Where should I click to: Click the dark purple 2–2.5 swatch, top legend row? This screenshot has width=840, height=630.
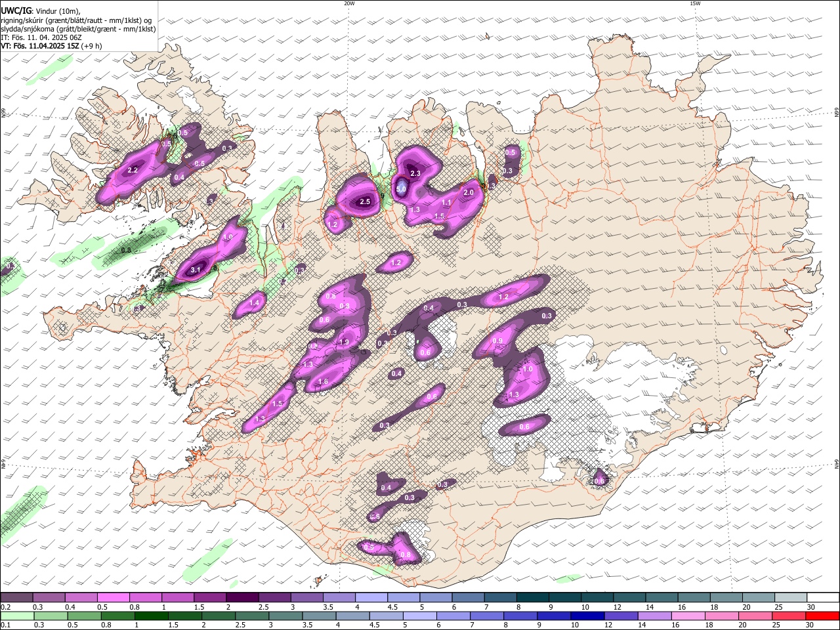point(241,598)
